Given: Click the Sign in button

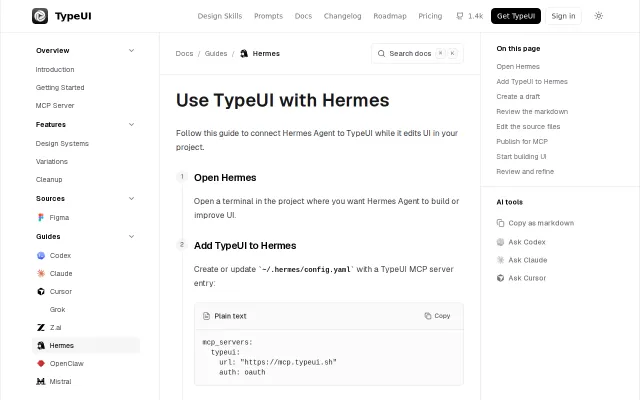Looking at the screenshot, I should click(x=563, y=16).
